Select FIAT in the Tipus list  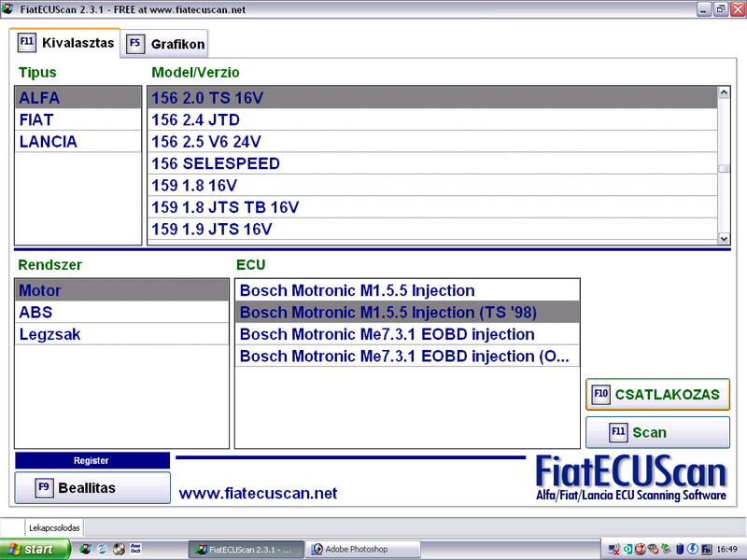tap(78, 119)
